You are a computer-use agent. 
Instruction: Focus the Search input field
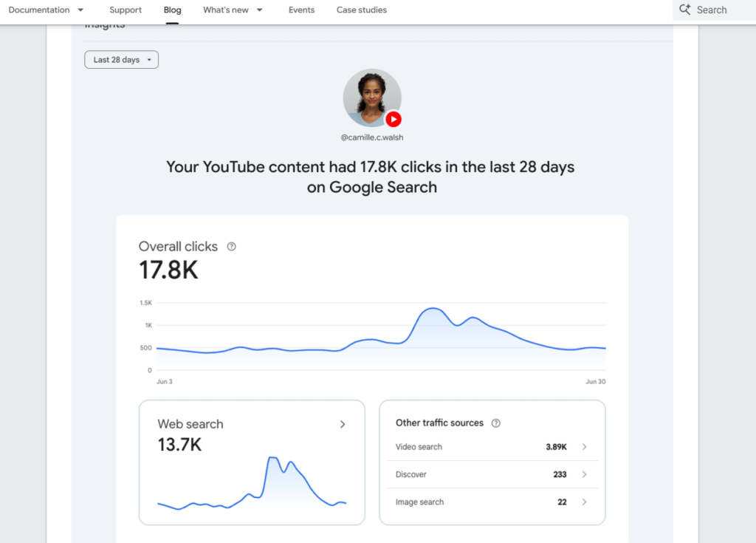(x=714, y=10)
